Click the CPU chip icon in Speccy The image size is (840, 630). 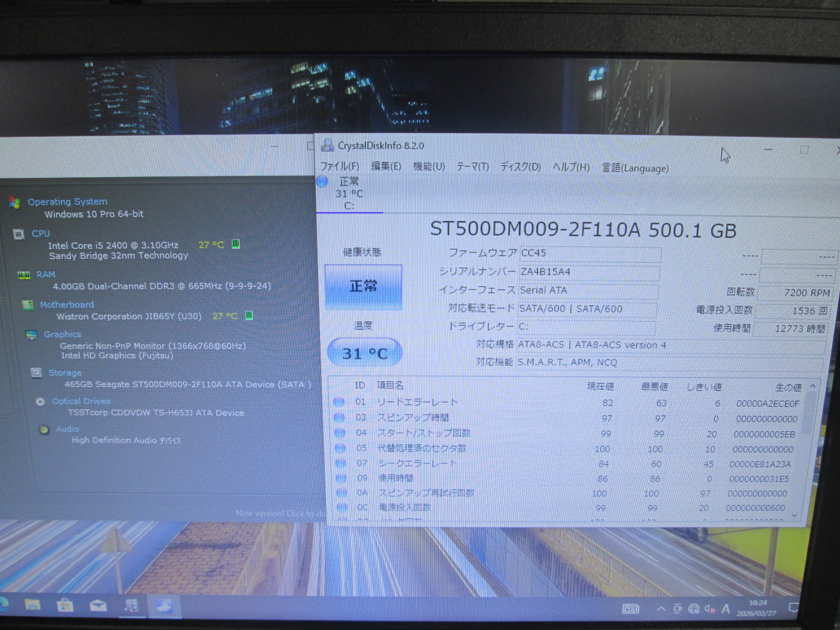coord(19,234)
